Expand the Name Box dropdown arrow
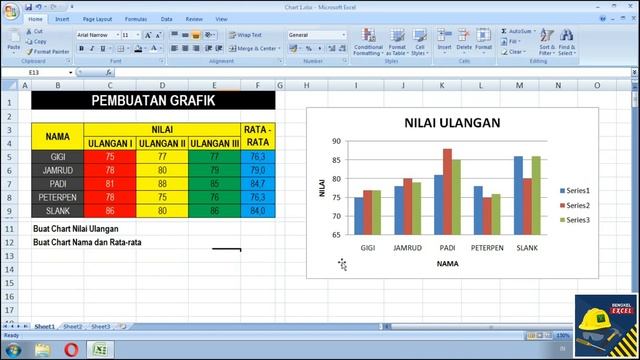The height and width of the screenshot is (360, 640). [71, 73]
